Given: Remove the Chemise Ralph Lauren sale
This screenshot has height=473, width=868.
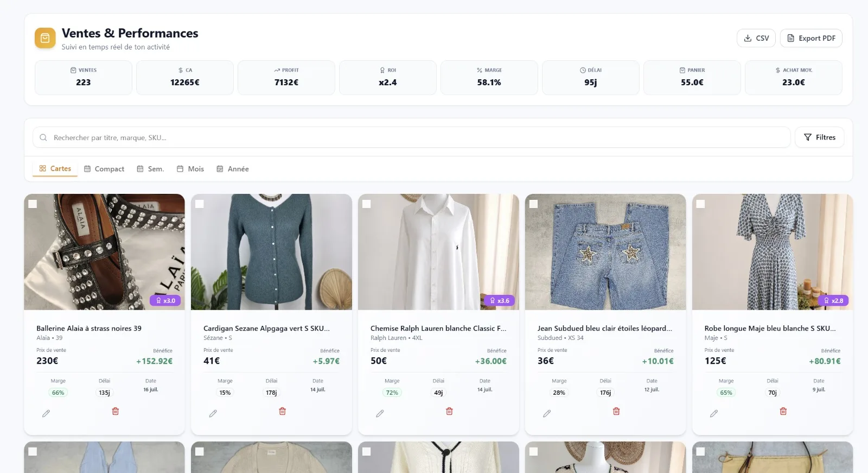Looking at the screenshot, I should tap(450, 411).
